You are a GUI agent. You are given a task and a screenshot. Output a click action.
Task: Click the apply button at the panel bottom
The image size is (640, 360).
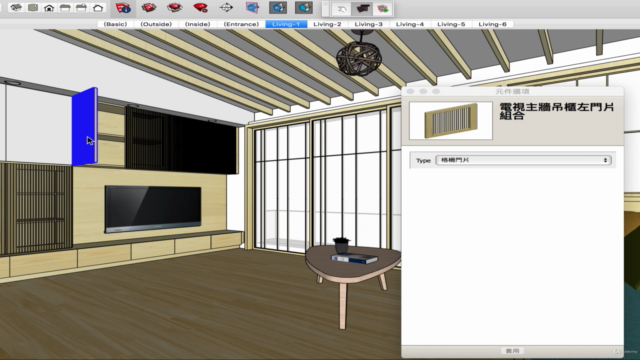coord(512,351)
